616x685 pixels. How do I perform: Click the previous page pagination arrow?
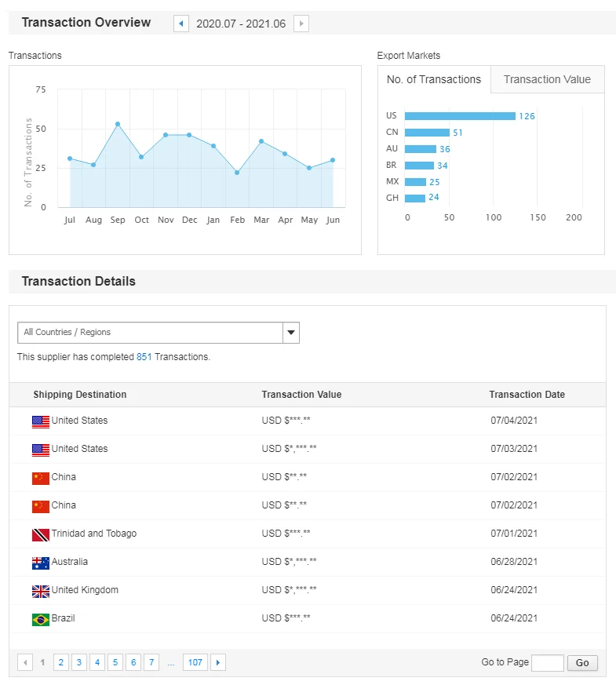25,663
